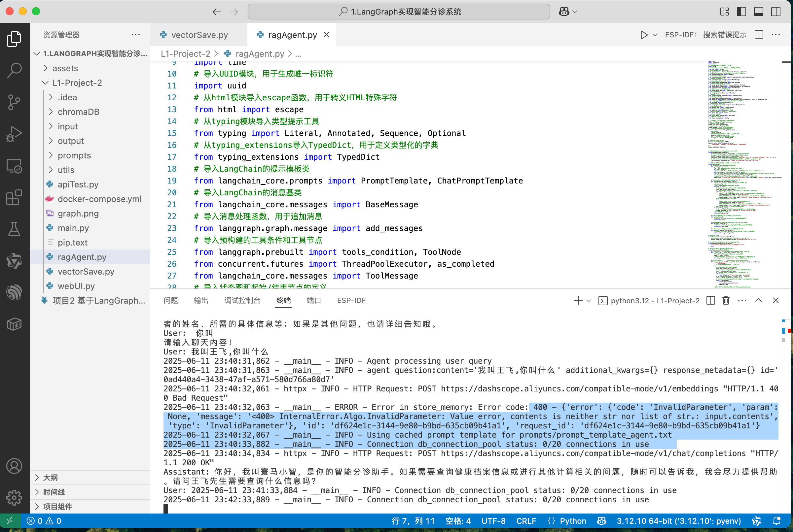This screenshot has height=532, width=793.
Task: Expand the utils folder
Action: click(x=90, y=170)
